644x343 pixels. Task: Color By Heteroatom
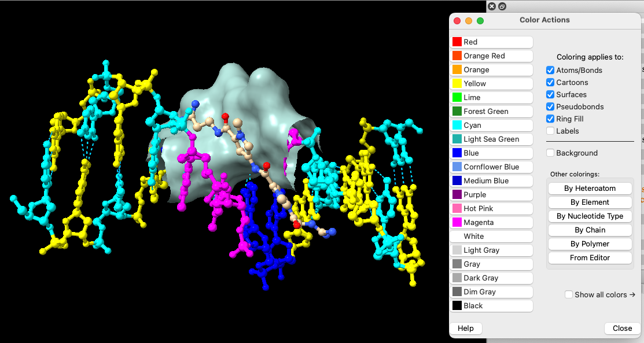tap(590, 189)
